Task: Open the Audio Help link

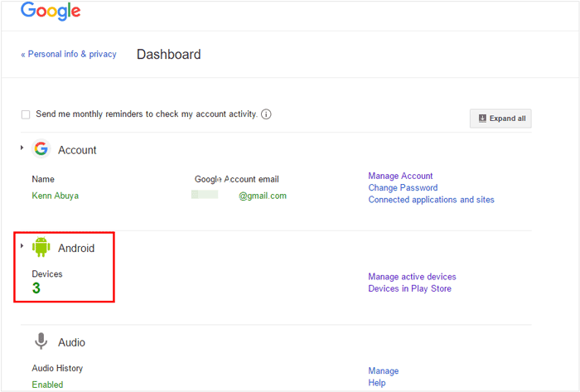Action: pos(376,383)
